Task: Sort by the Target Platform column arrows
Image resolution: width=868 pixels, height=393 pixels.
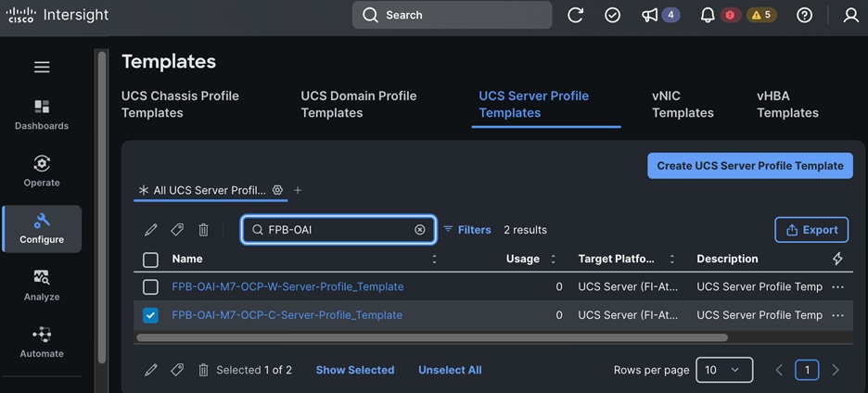Action: click(672, 259)
